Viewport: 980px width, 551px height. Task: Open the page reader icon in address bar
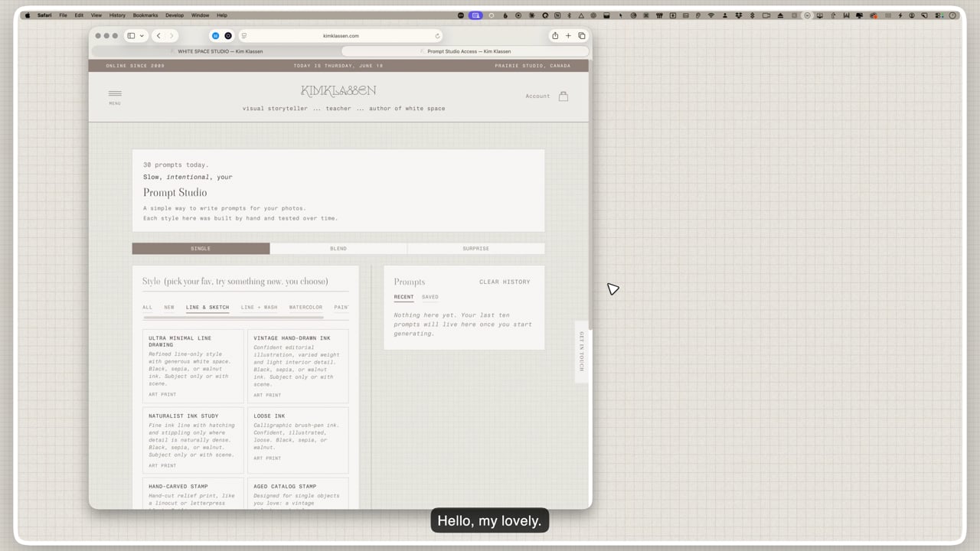[243, 36]
